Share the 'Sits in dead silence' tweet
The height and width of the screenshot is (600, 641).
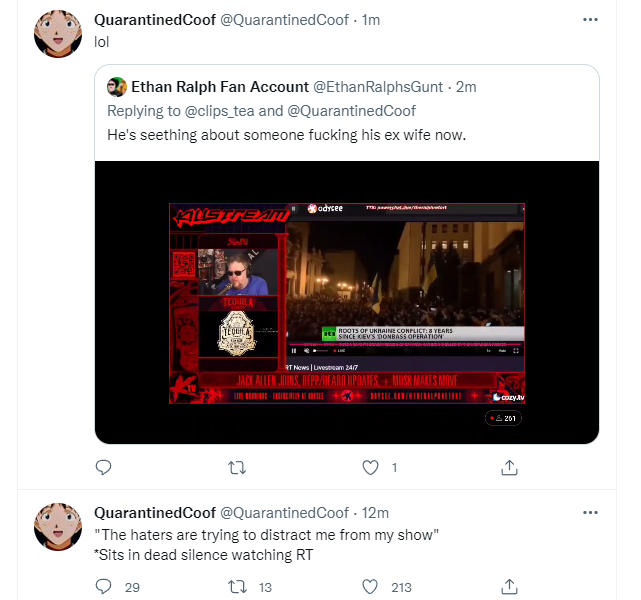(x=509, y=587)
